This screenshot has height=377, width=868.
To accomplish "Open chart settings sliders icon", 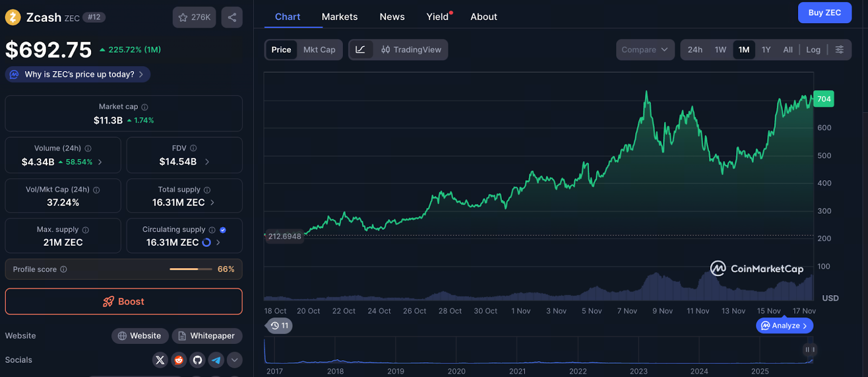I will [x=839, y=49].
